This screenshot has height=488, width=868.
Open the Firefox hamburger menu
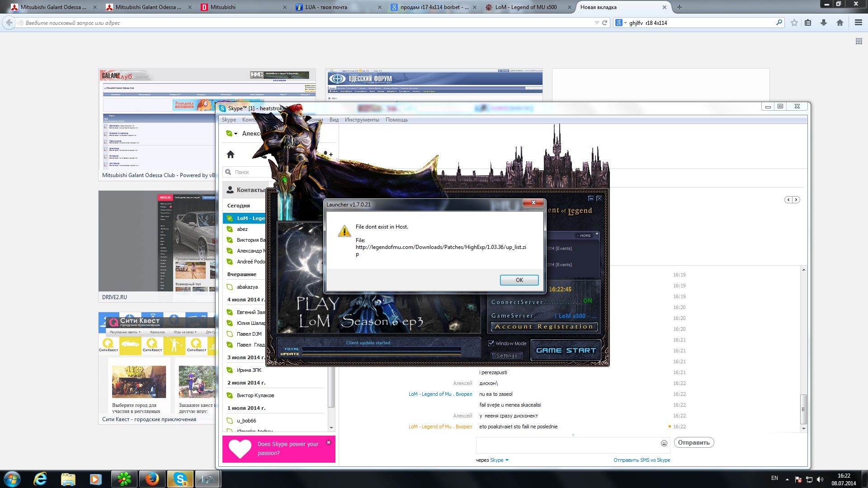(x=858, y=23)
